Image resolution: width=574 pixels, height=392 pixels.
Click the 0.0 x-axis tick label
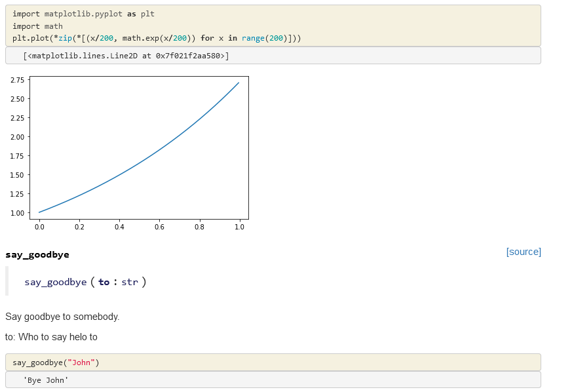(x=39, y=227)
